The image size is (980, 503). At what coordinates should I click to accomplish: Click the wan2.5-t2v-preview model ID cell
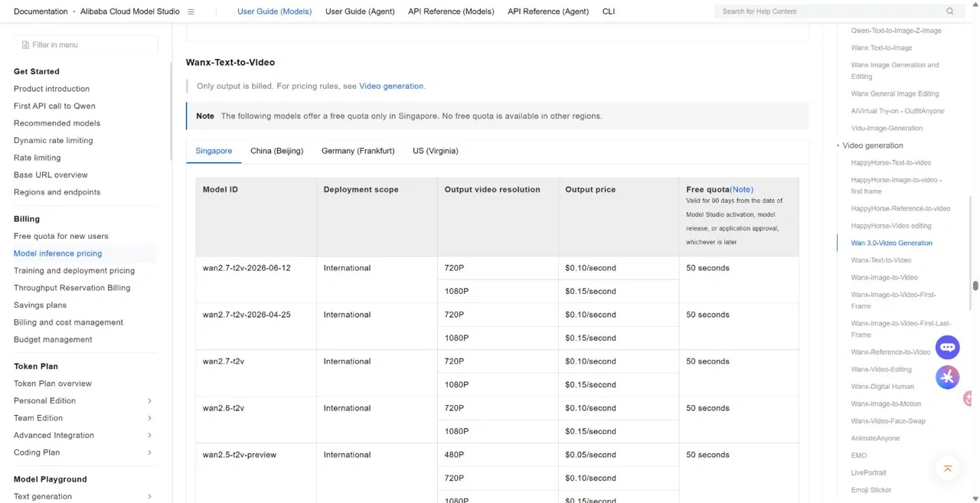pyautogui.click(x=256, y=473)
